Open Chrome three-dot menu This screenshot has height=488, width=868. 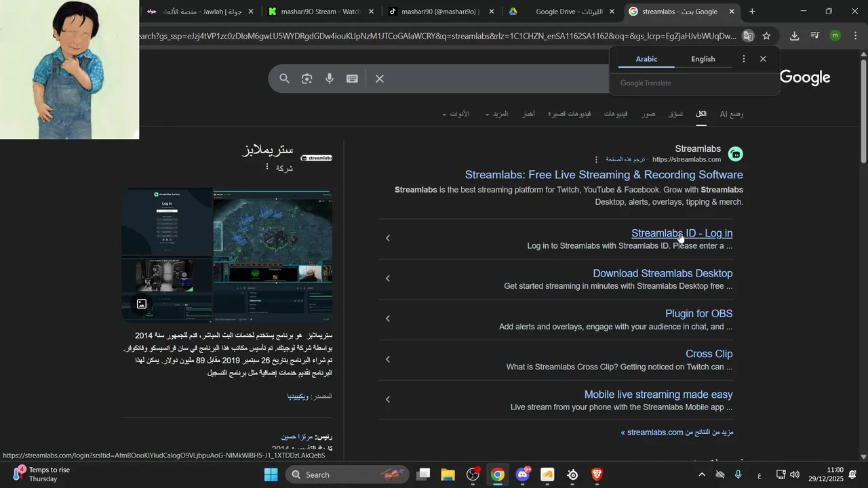(x=855, y=36)
